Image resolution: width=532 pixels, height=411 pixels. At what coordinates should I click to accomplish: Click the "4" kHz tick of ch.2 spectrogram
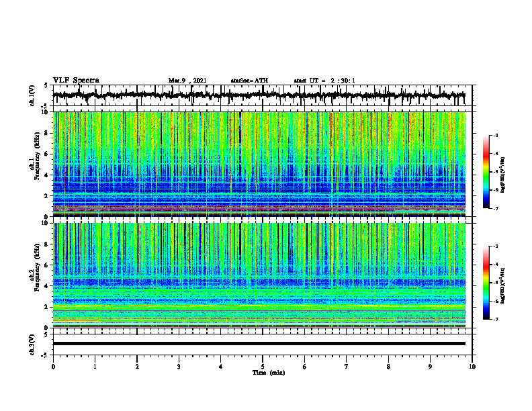(47, 286)
